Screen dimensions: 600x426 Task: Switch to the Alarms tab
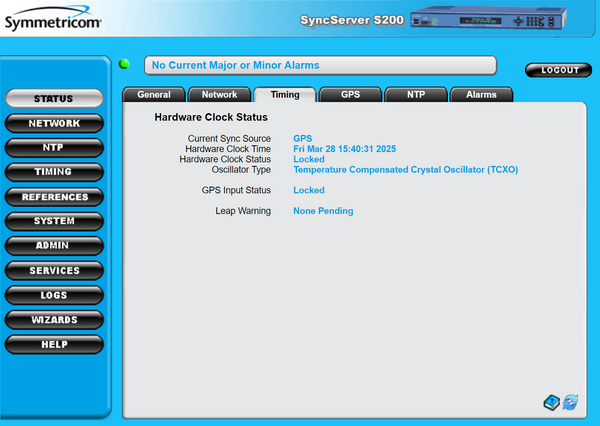tap(481, 95)
